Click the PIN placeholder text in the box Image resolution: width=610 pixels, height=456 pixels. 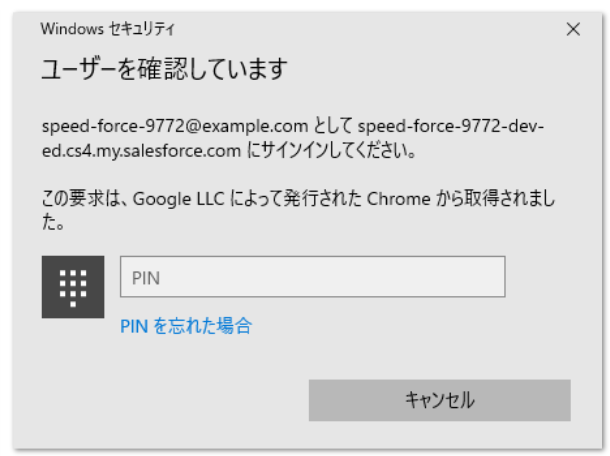pyautogui.click(x=146, y=278)
